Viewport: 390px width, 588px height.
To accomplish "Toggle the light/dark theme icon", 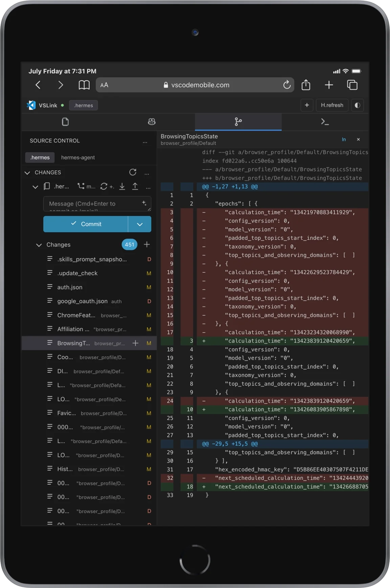I will [357, 105].
